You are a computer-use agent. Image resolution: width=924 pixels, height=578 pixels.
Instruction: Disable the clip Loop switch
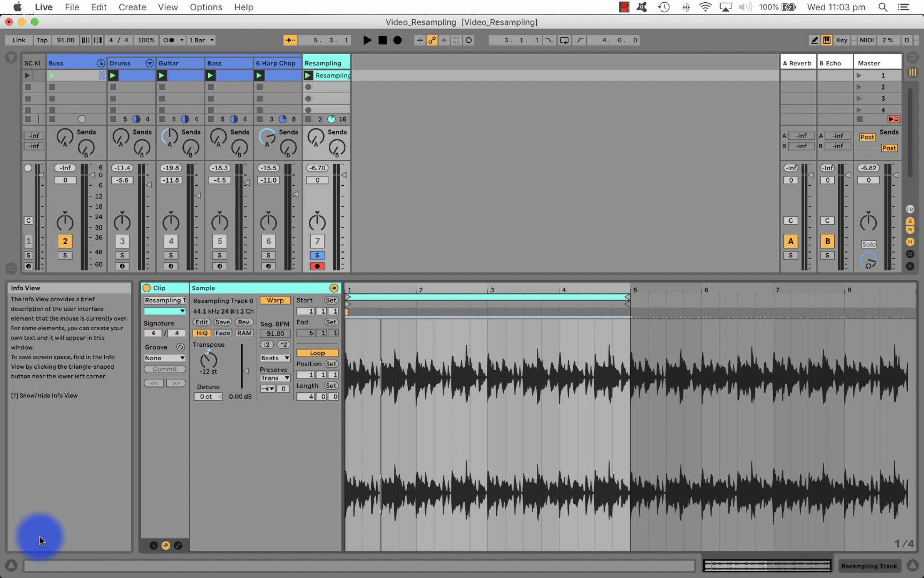click(x=317, y=353)
